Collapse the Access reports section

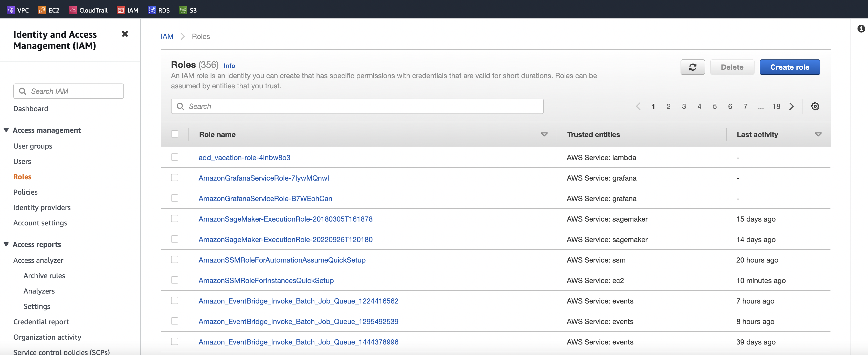pyautogui.click(x=6, y=244)
